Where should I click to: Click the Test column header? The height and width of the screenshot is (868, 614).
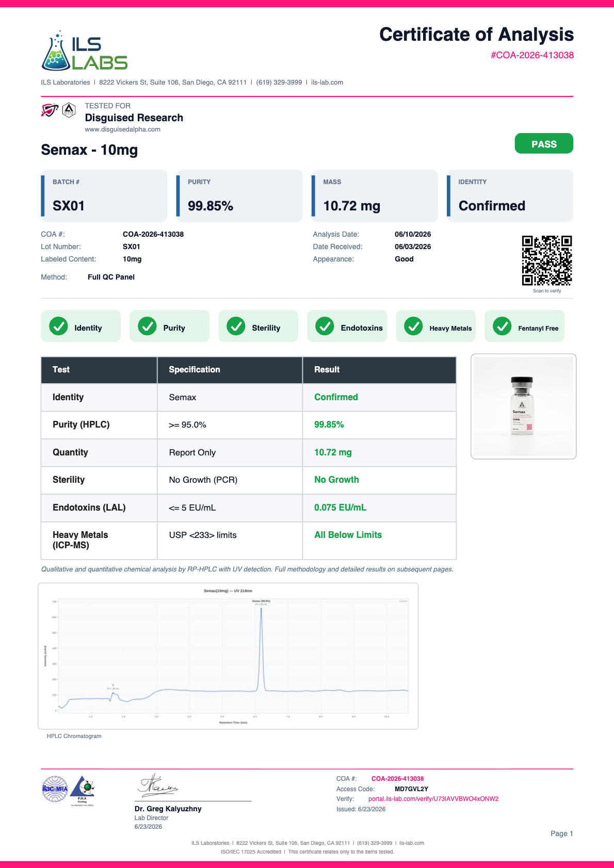click(x=99, y=370)
